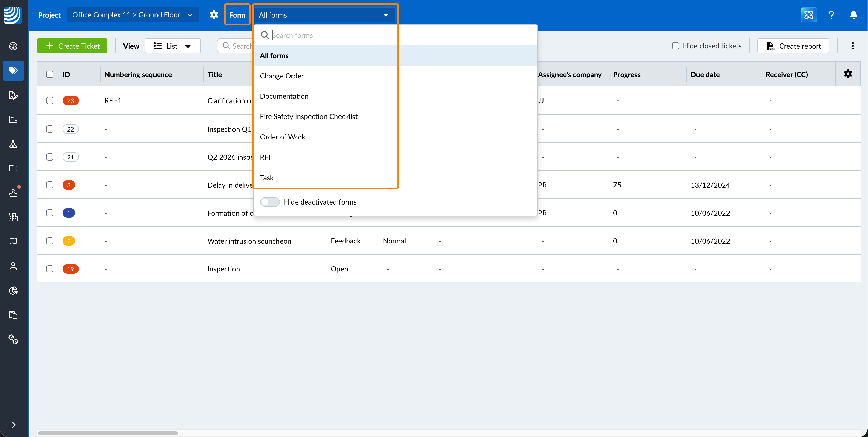Click the Project label in header
868x437 pixels.
click(49, 15)
